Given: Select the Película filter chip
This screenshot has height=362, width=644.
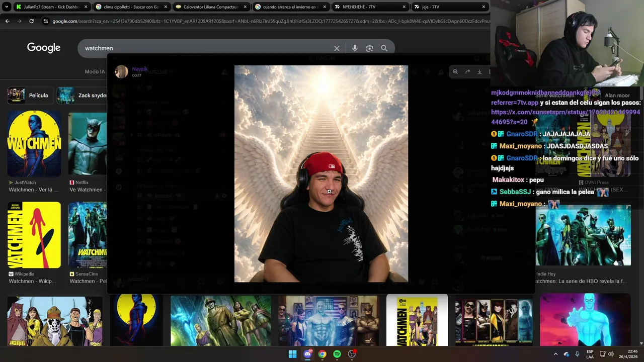Looking at the screenshot, I should pyautogui.click(x=31, y=95).
